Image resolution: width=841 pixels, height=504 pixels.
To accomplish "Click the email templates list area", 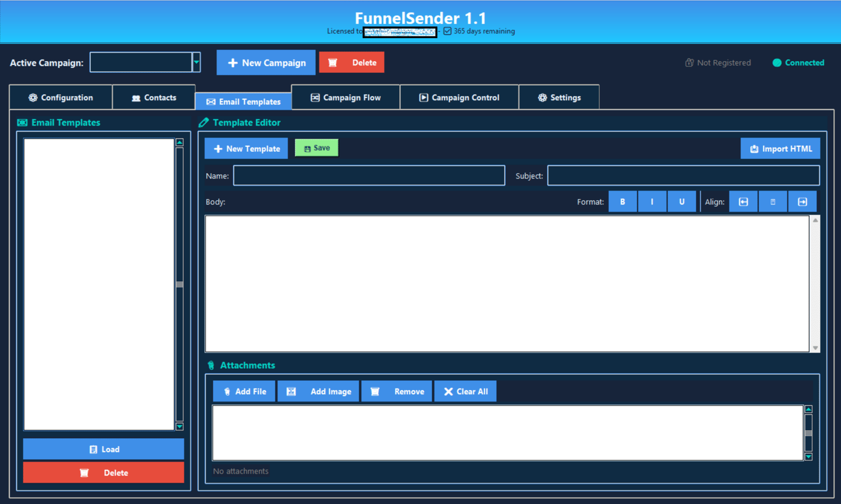I will point(99,284).
